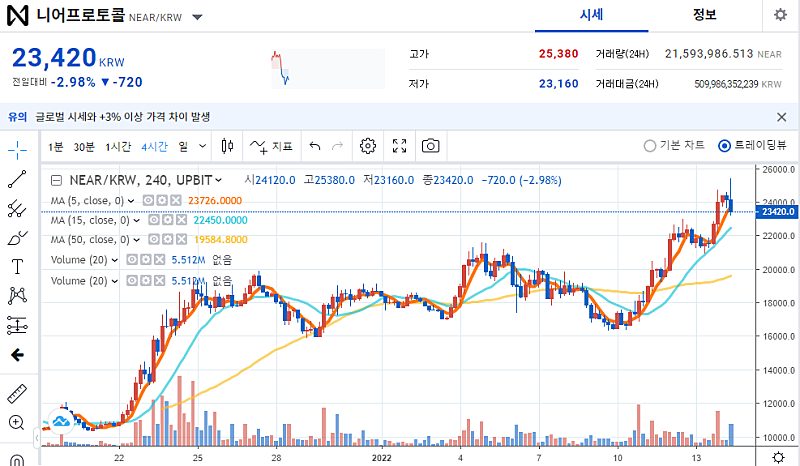800x466 pixels.
Task: Open page settings gear at top right
Action: 780,15
